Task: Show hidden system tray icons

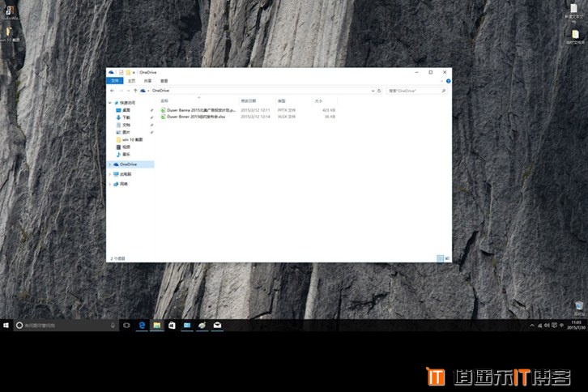Action: point(532,326)
